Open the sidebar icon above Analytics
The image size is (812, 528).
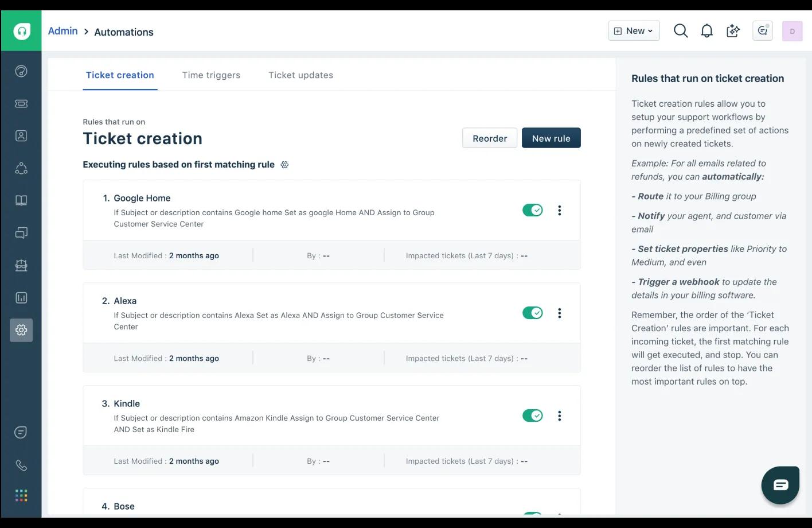[21, 265]
